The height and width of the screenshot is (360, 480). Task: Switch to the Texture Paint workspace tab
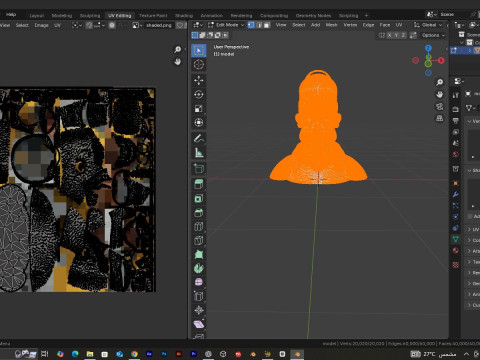pos(153,16)
